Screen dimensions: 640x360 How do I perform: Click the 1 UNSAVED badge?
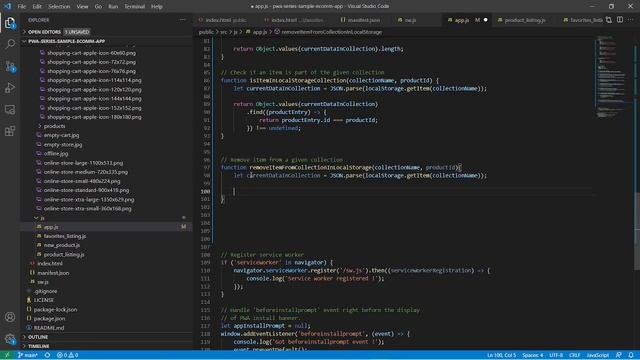(x=77, y=32)
